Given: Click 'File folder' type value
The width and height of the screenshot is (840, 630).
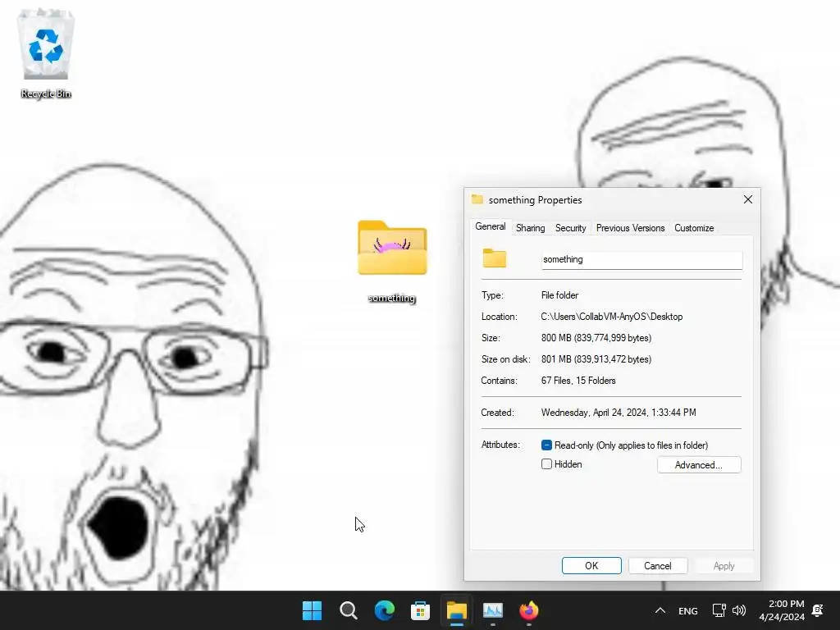Looking at the screenshot, I should [559, 295].
